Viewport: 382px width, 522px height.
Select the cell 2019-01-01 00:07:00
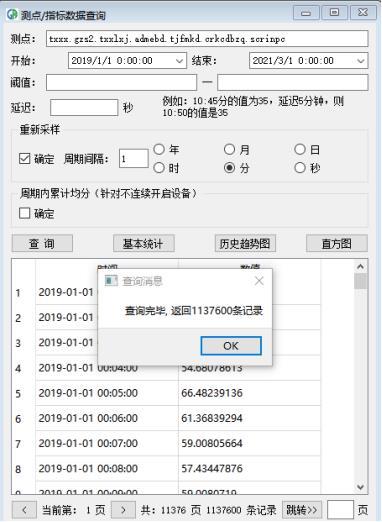coord(107,443)
